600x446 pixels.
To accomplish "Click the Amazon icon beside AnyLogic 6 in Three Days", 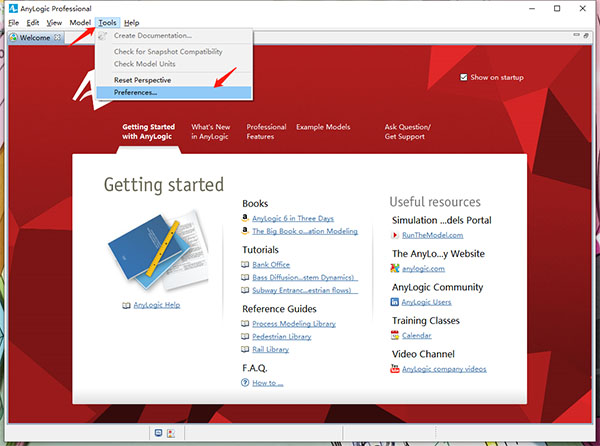I will tap(245, 218).
